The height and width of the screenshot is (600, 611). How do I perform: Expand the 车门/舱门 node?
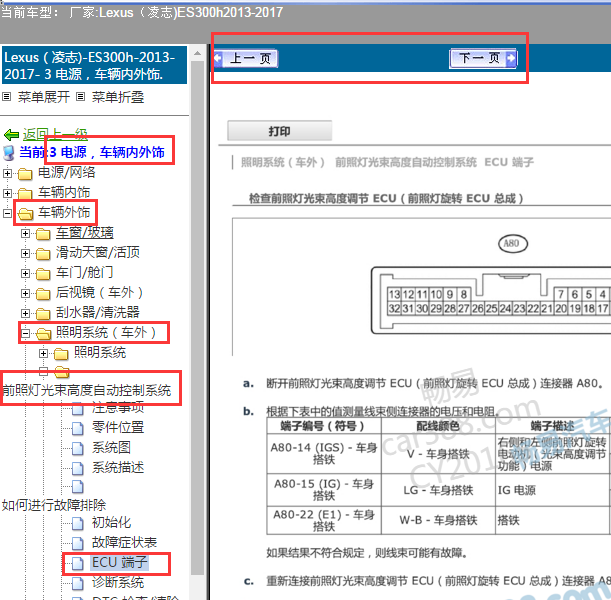[25, 273]
